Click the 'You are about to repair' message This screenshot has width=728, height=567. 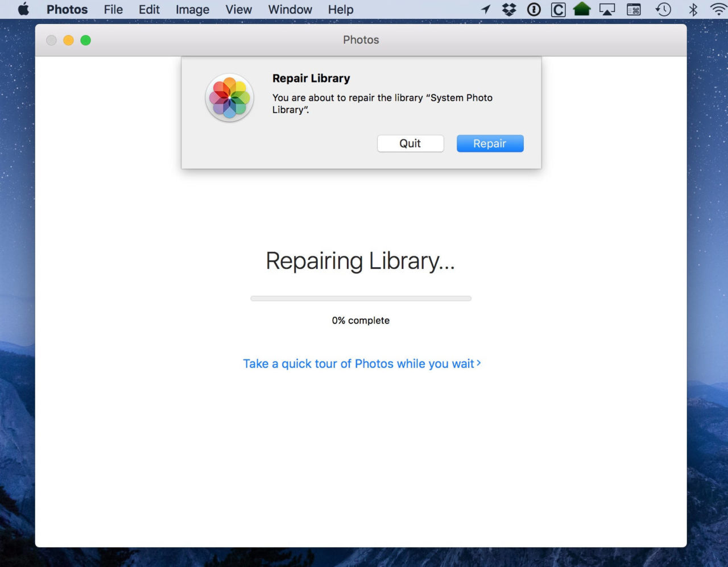tap(382, 104)
